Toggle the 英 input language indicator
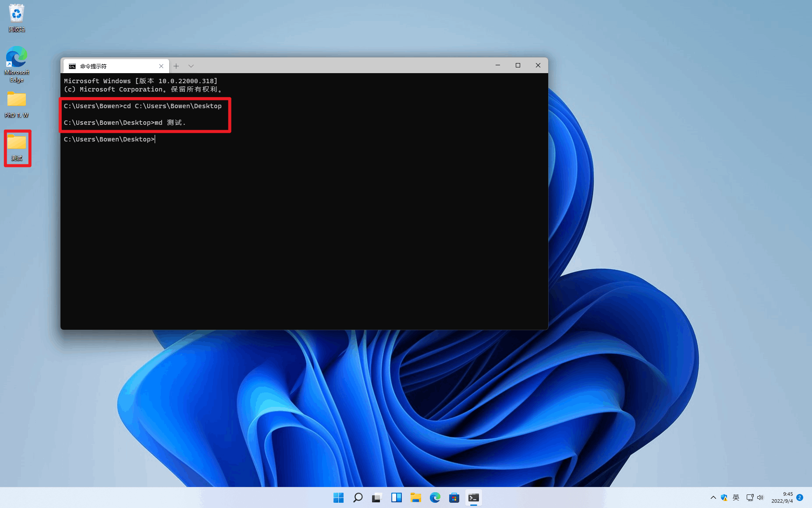Screen dimensions: 812x508 (x=736, y=497)
